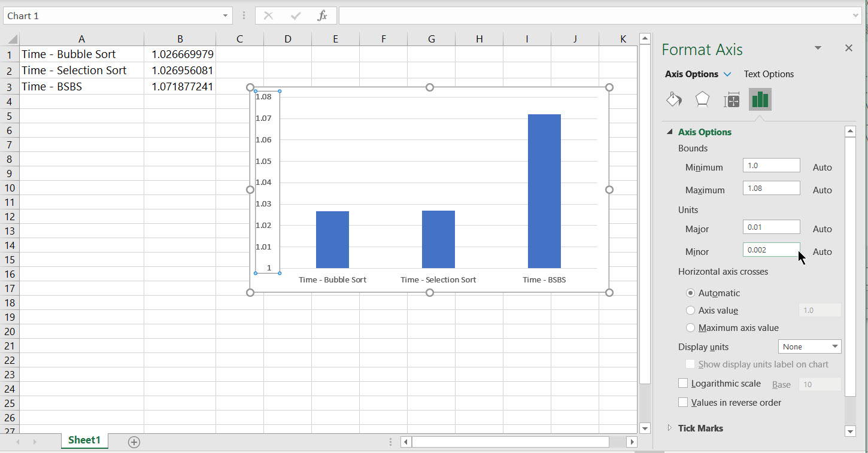Click the Format Axis pane scroll-down arrow
Viewport: 868px width, 453px height.
[850, 431]
